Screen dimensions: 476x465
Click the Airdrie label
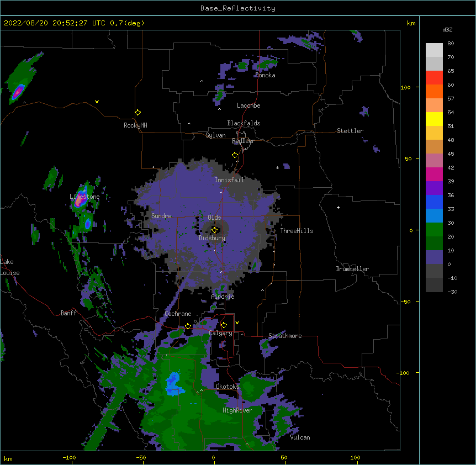pyautogui.click(x=223, y=297)
